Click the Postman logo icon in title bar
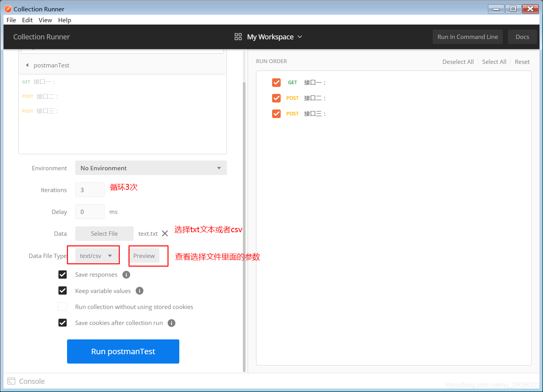This screenshot has height=392, width=543. click(x=8, y=9)
